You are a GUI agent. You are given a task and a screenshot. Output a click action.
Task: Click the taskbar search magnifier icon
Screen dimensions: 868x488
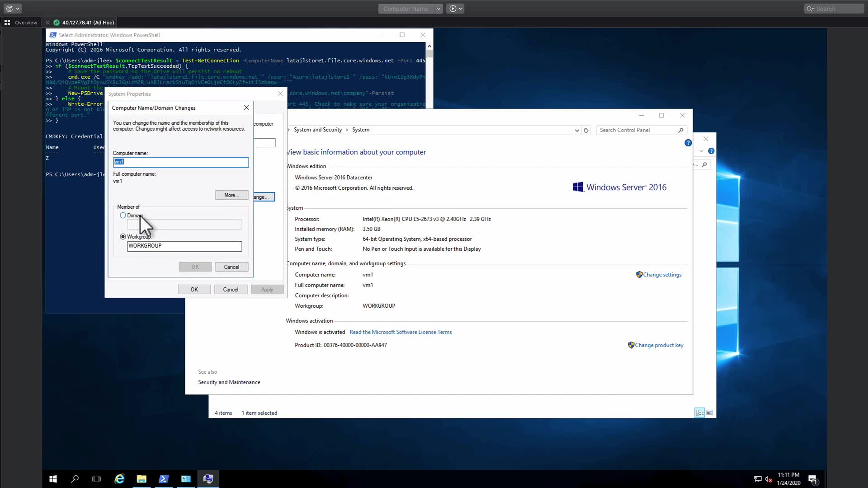pos(75,479)
